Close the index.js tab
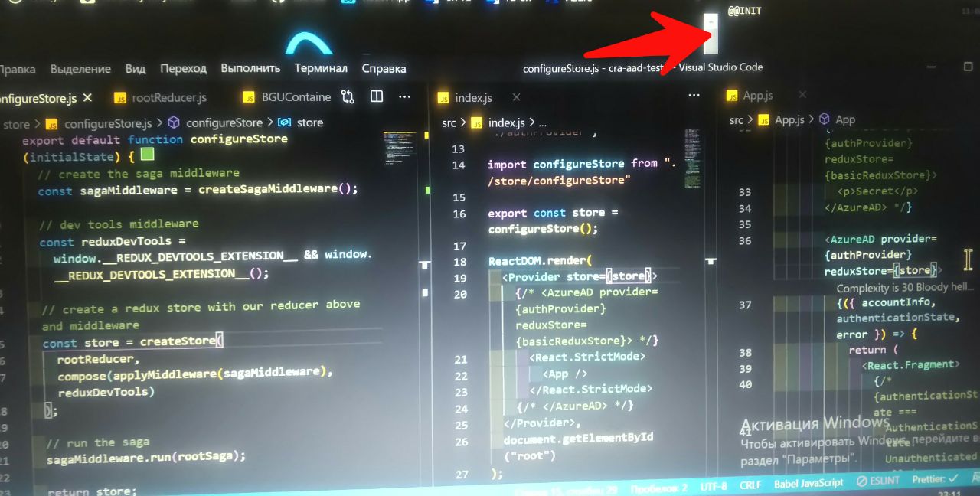980x496 pixels. (x=516, y=97)
